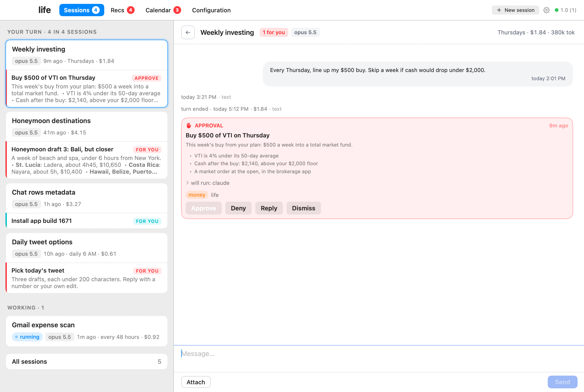
Task: Click the 'life' app logo
Action: click(x=44, y=10)
